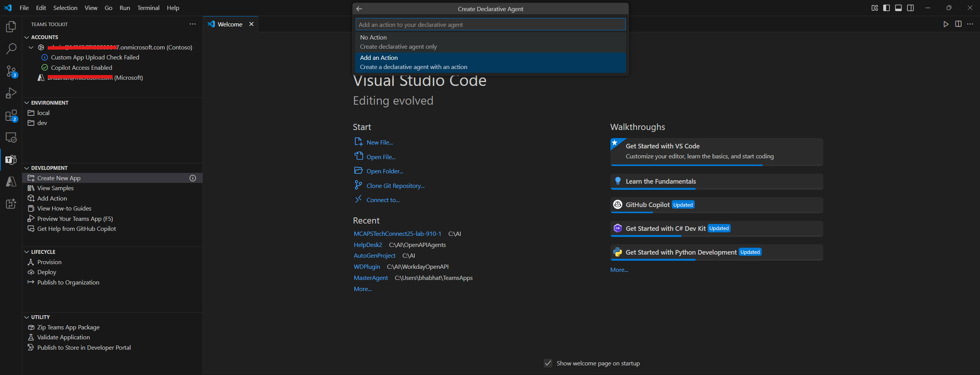Screen dimensions: 980x375
Task: Click Open Folder... link
Action: (x=385, y=171)
